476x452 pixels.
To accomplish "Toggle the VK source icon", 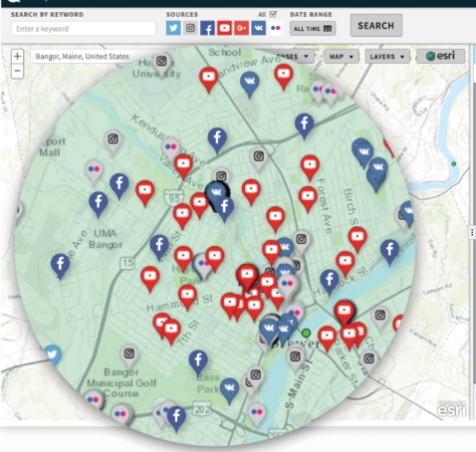I will click(259, 28).
